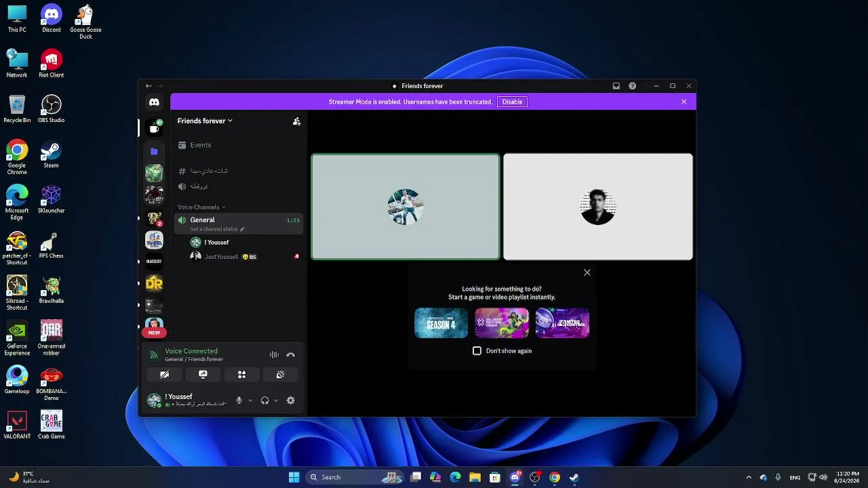Open Discord direct messages home icon
Viewport: 868px width, 488px height.
coord(154,102)
